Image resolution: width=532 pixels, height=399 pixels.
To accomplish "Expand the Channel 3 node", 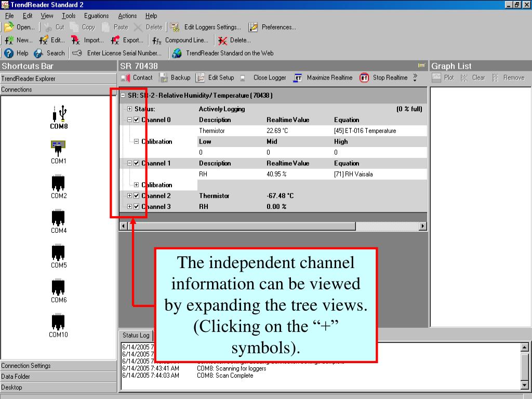I will [x=129, y=207].
